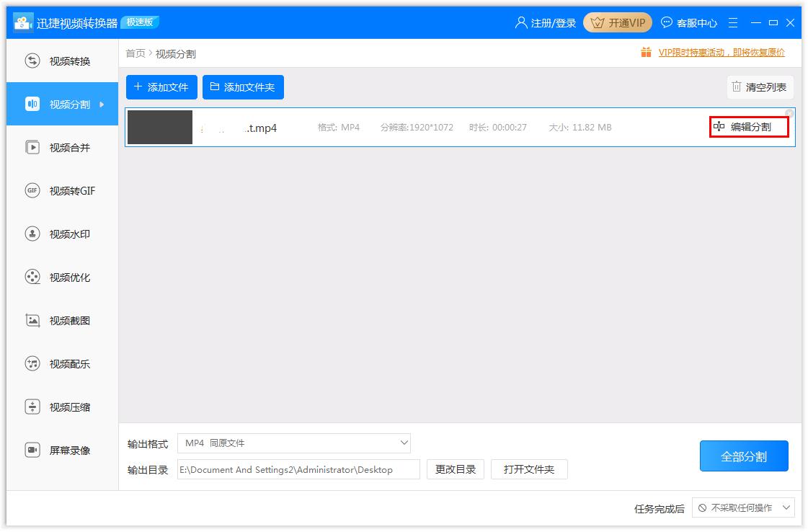
Task: Open the 视频优化 tool
Action: [63, 277]
